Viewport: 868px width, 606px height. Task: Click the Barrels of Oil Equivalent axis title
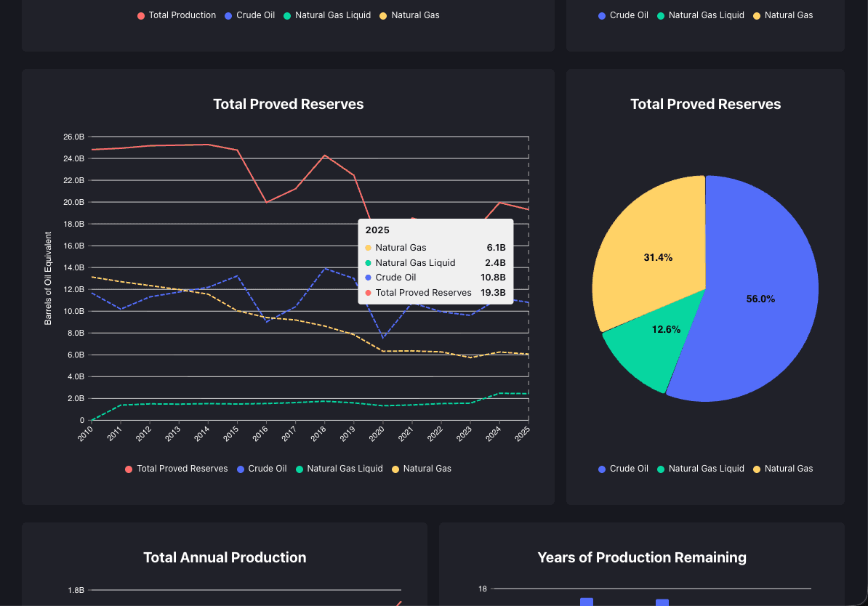(x=48, y=278)
